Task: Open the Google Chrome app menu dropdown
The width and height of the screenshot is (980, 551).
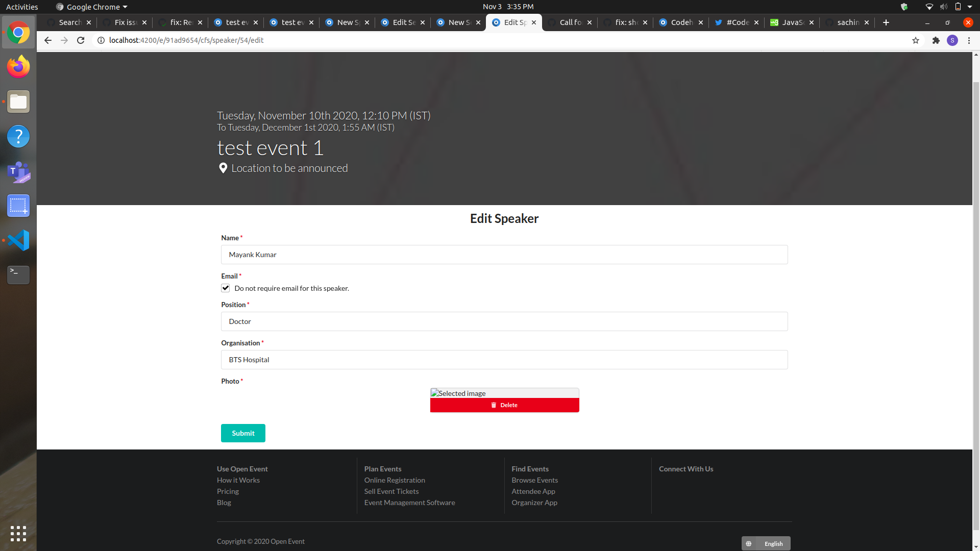Action: point(91,7)
